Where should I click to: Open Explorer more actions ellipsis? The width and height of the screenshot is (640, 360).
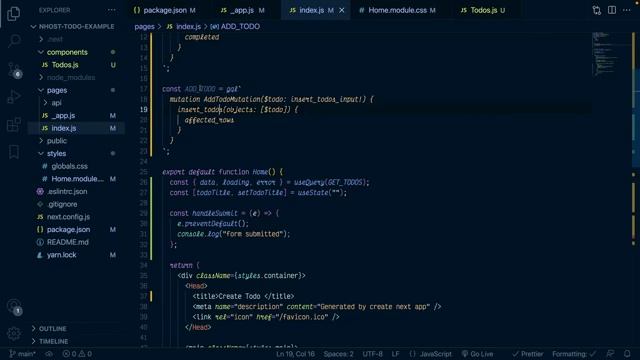click(x=111, y=10)
